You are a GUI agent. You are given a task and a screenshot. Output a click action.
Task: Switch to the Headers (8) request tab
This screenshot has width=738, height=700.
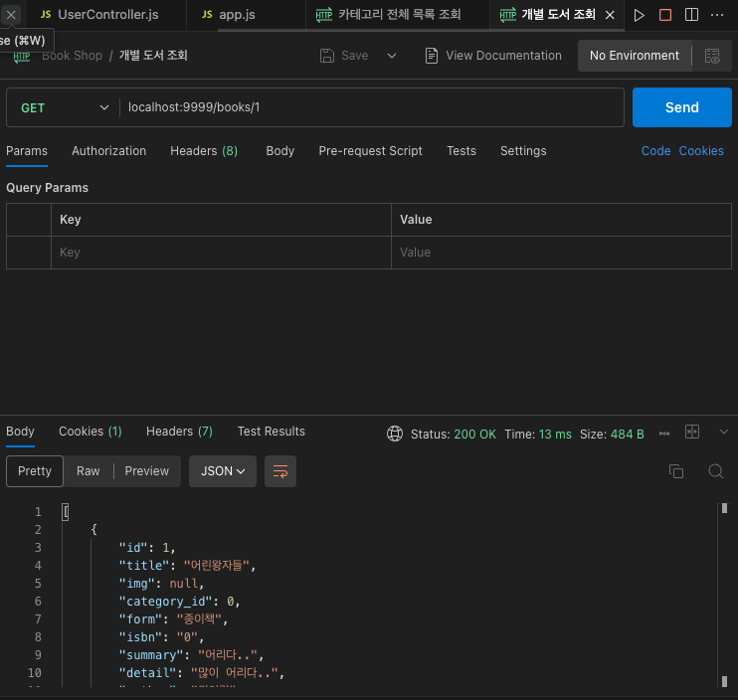point(204,151)
